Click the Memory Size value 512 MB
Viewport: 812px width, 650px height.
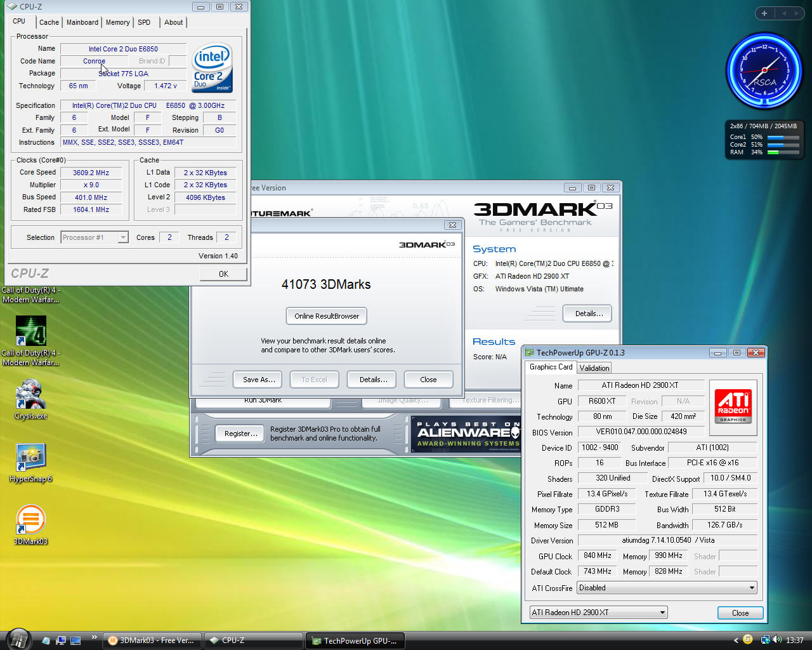(606, 525)
